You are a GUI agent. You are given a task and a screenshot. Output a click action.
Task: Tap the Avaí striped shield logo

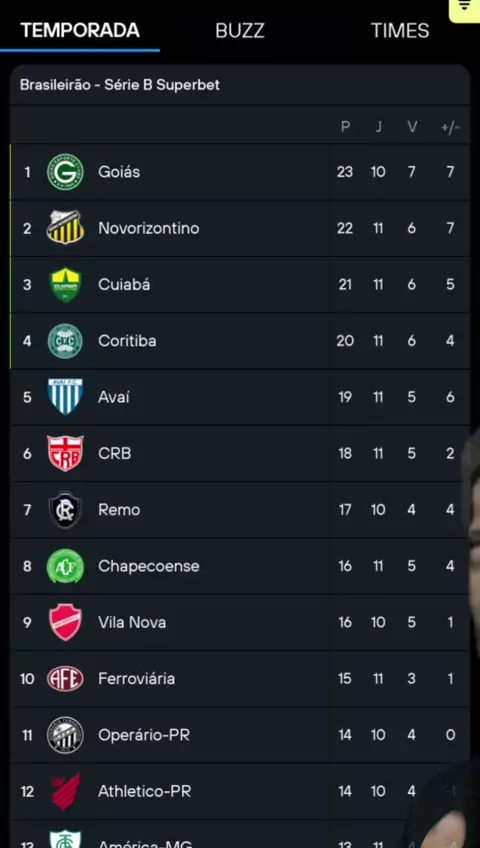pos(65,397)
